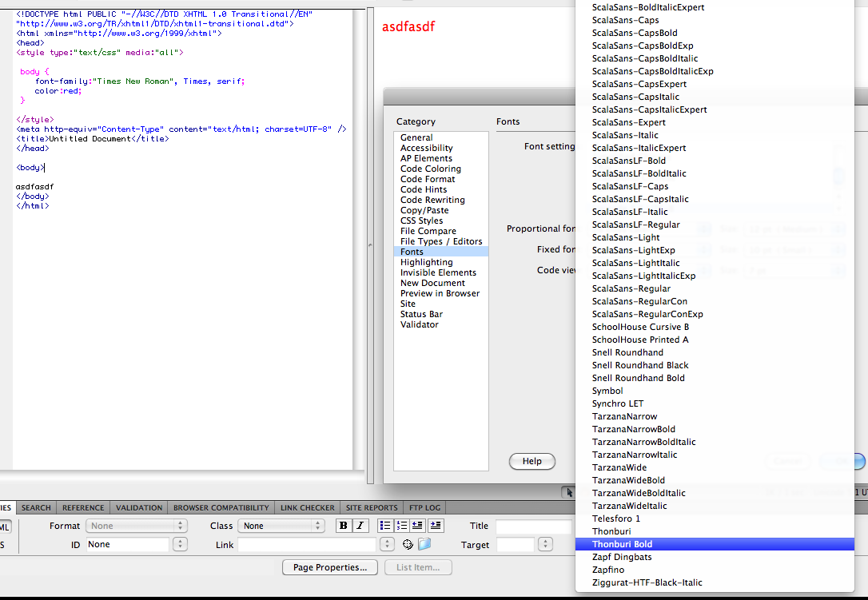The image size is (868, 600).
Task: Click the List Item button
Action: click(417, 567)
